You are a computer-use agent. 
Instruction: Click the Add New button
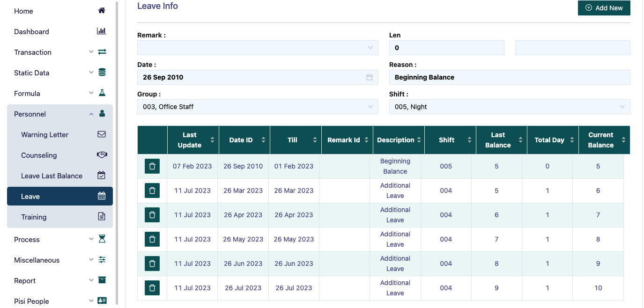pyautogui.click(x=604, y=8)
